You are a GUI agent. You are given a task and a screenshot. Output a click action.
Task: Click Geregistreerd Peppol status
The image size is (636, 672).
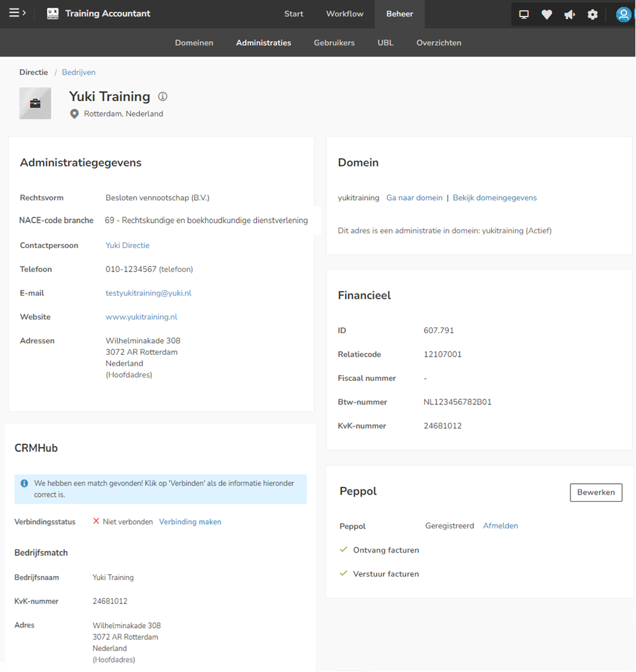(450, 525)
